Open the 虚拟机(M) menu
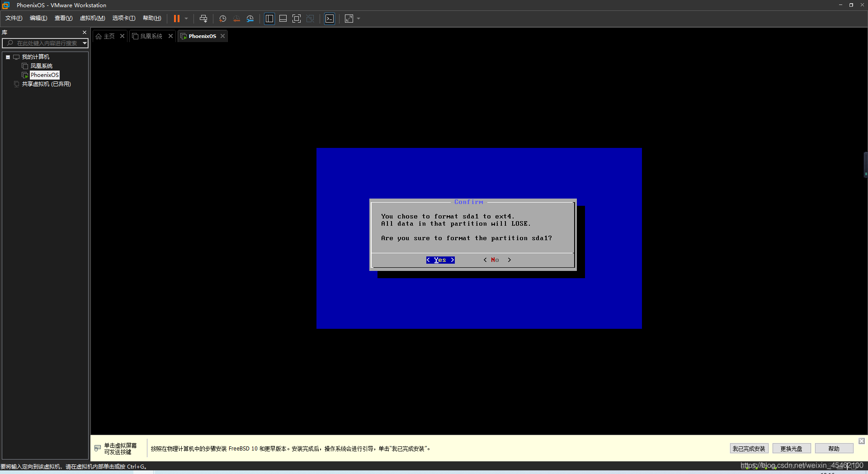Image resolution: width=868 pixels, height=474 pixels. 92,18
